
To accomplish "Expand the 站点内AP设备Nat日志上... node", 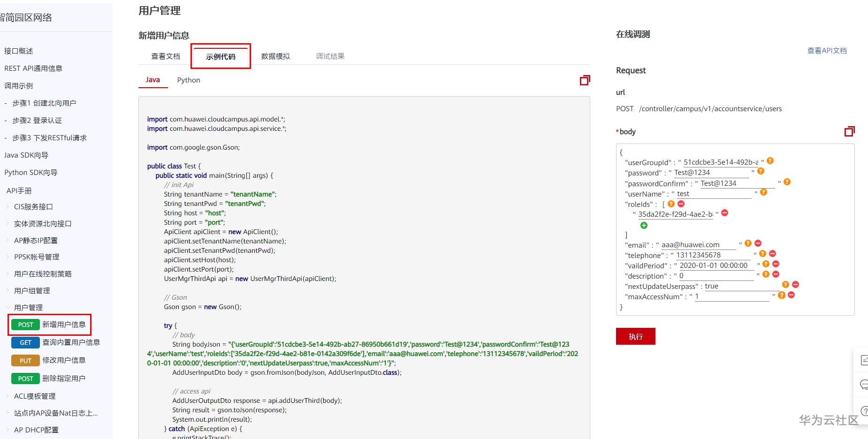I will coord(8,413).
